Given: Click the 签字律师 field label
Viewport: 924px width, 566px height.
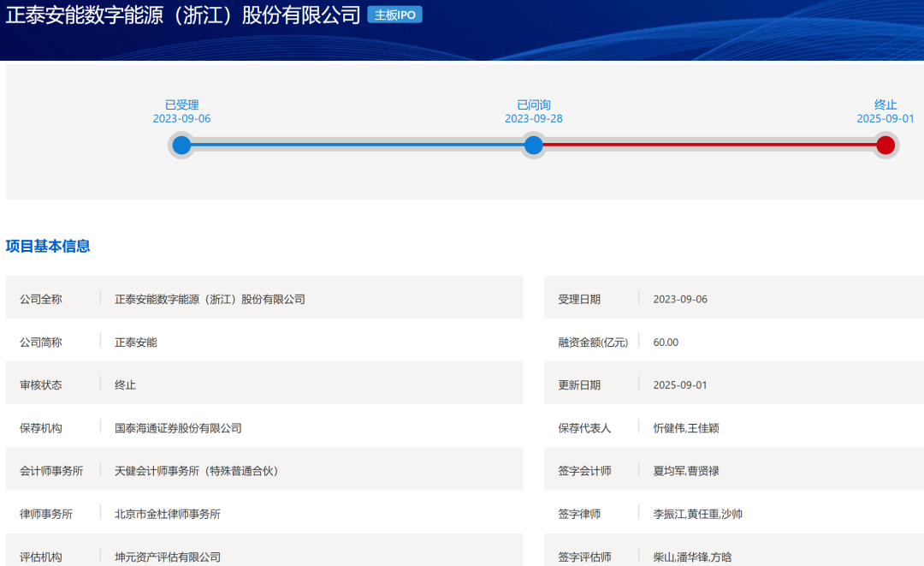Looking at the screenshot, I should coord(579,514).
